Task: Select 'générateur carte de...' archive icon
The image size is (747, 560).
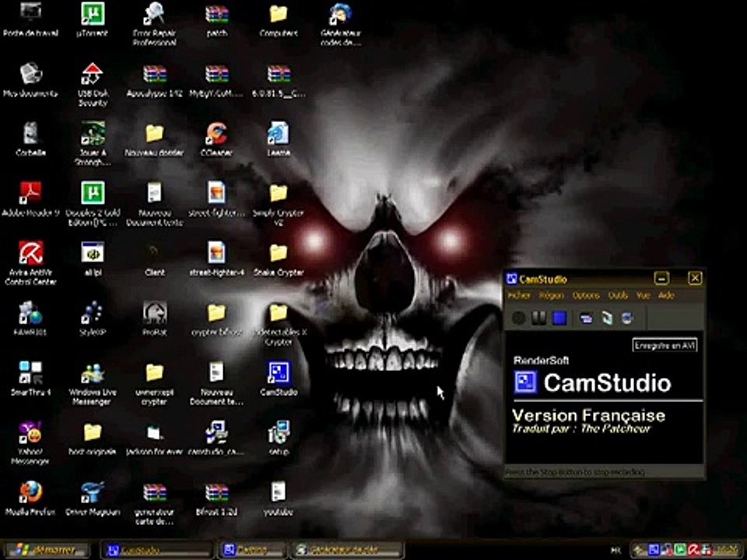Action: pos(154,504)
